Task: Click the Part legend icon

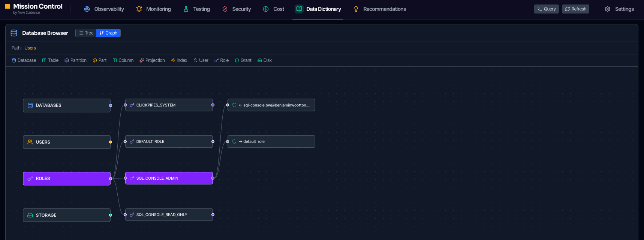Action: (95, 60)
